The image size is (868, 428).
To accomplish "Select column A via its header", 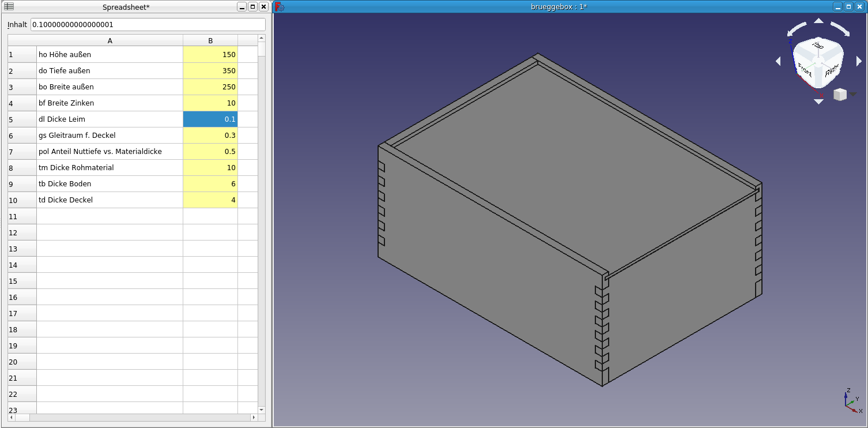I will tap(110, 40).
